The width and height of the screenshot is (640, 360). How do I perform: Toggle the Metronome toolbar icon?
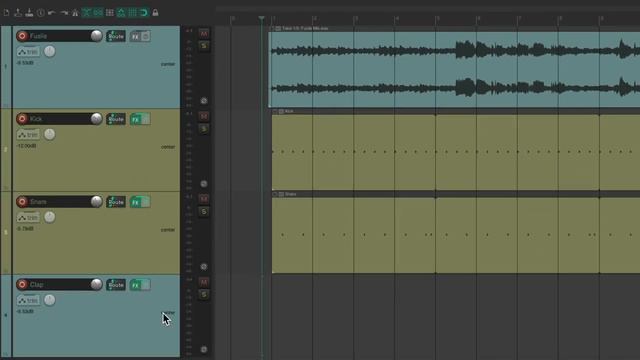(75, 13)
